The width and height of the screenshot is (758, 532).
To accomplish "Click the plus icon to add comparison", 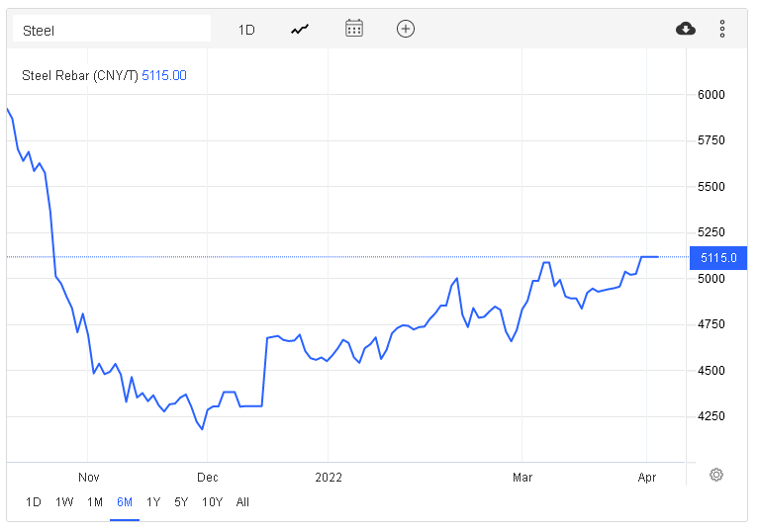I will pyautogui.click(x=405, y=29).
